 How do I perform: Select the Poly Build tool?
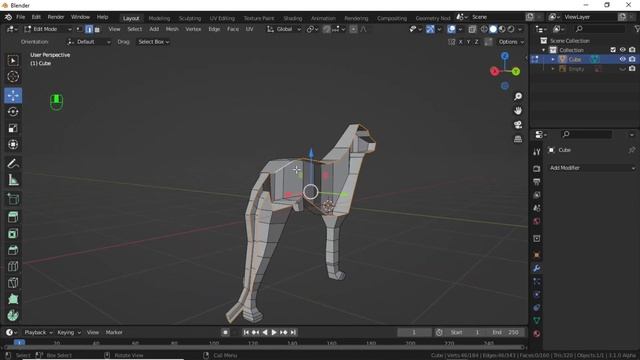(x=13, y=299)
